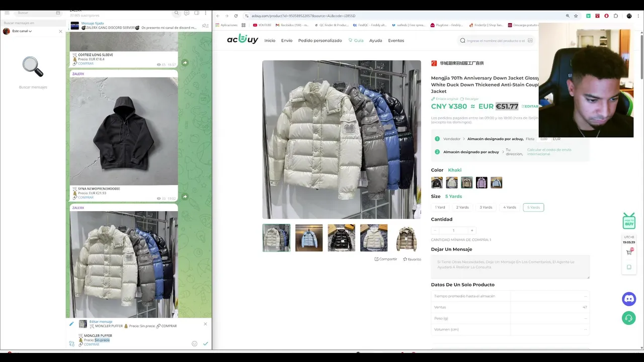The height and width of the screenshot is (362, 644).
Task: Click Compartir share link
Action: pyautogui.click(x=386, y=259)
